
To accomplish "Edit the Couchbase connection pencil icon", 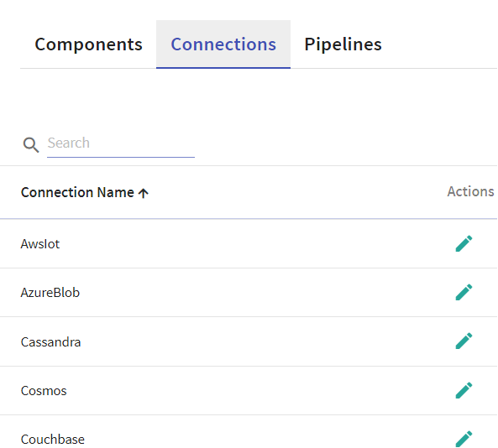I will [x=464, y=439].
